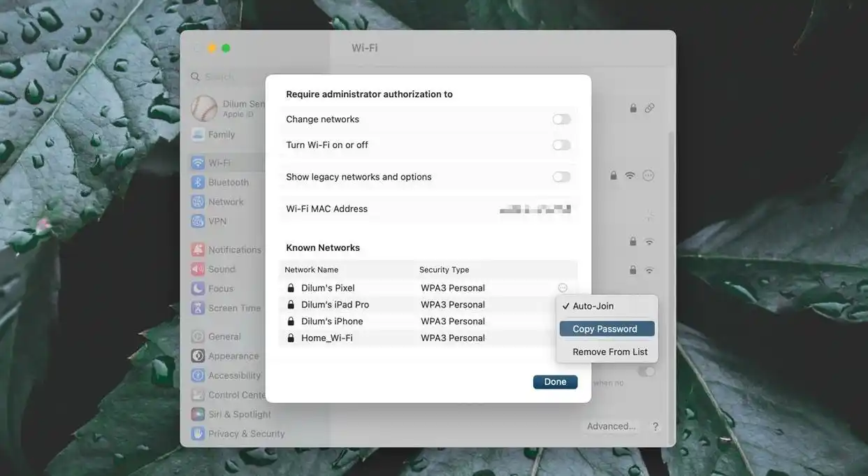Screen dimensions: 868x476
Task: Click lock icon beside Home_Wi-Fi
Action: [291, 338]
